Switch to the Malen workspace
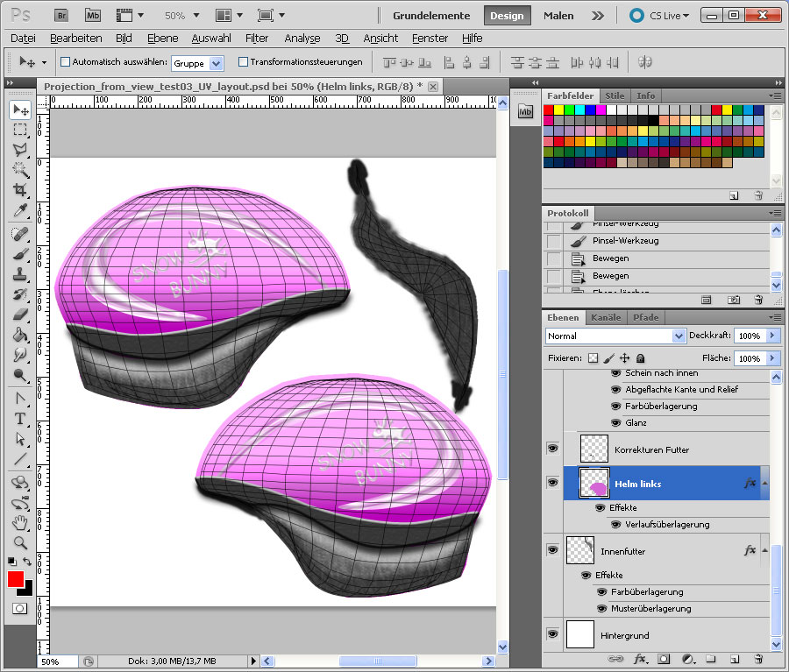Image resolution: width=789 pixels, height=672 pixels. point(558,16)
